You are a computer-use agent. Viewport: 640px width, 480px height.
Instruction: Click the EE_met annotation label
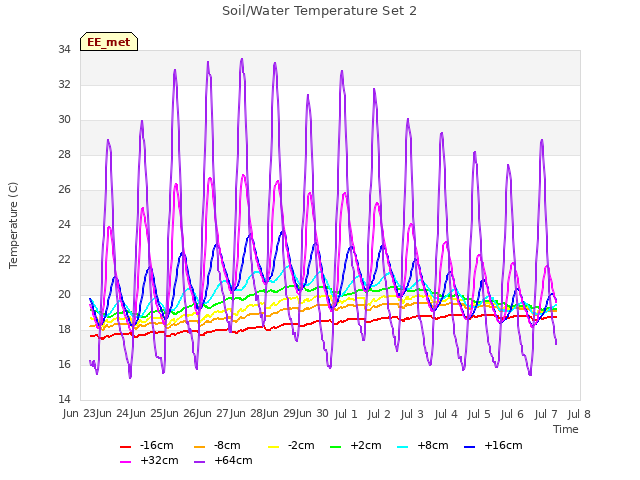click(109, 42)
